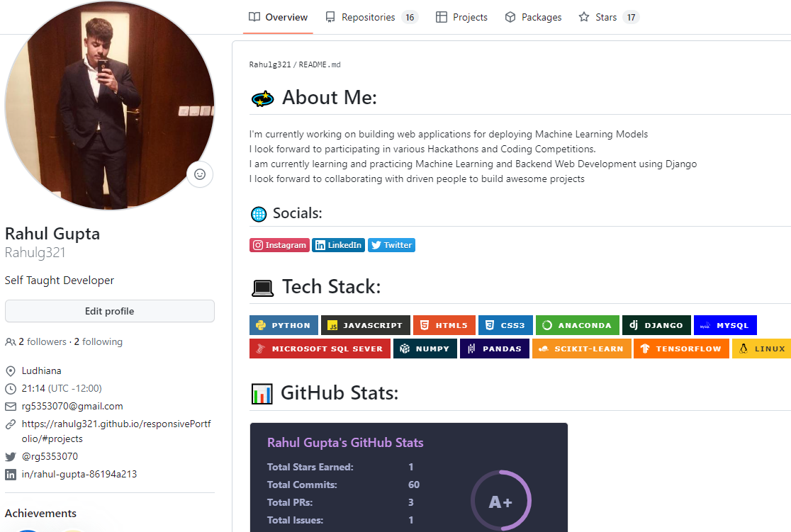The image size is (791, 532).
Task: Click the 21:14 (UTC -12:00) local time text
Action: (x=62, y=388)
